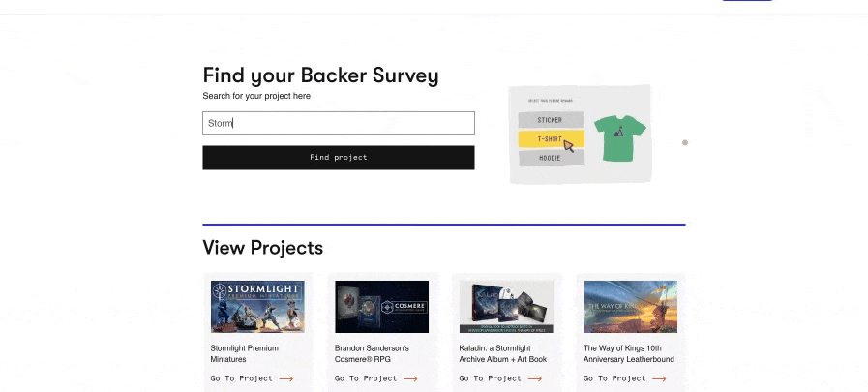Open the Kaladin Album thumbnail image
Image resolution: width=868 pixels, height=392 pixels.
point(506,307)
